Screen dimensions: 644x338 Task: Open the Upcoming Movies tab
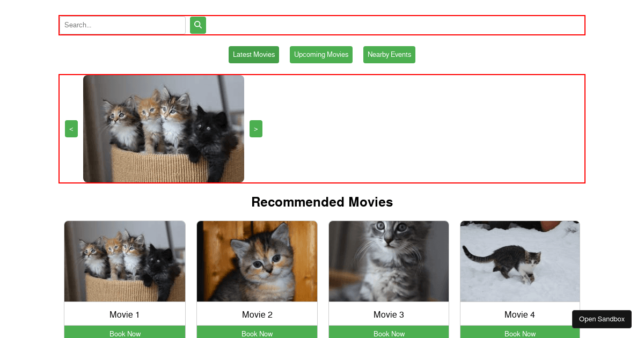[321, 55]
